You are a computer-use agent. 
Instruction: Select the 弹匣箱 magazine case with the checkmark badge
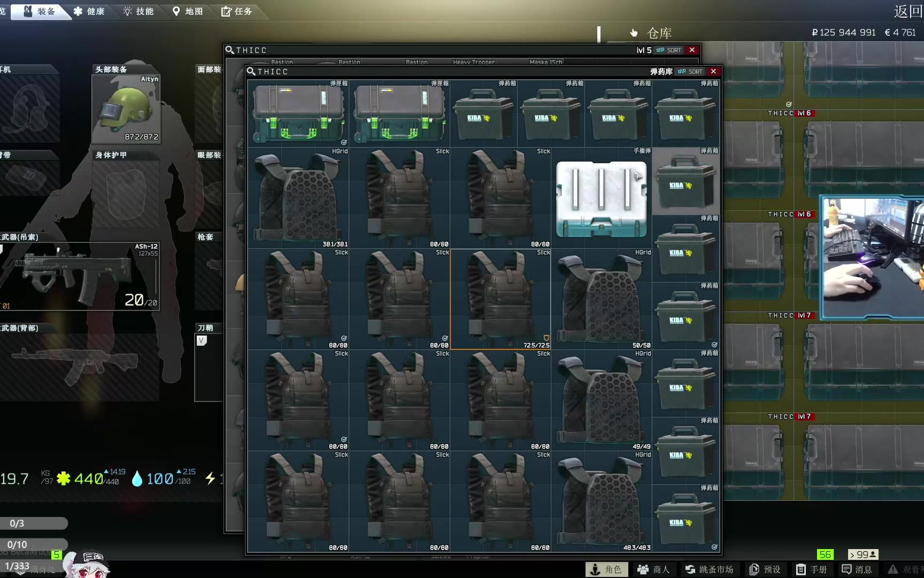298,113
